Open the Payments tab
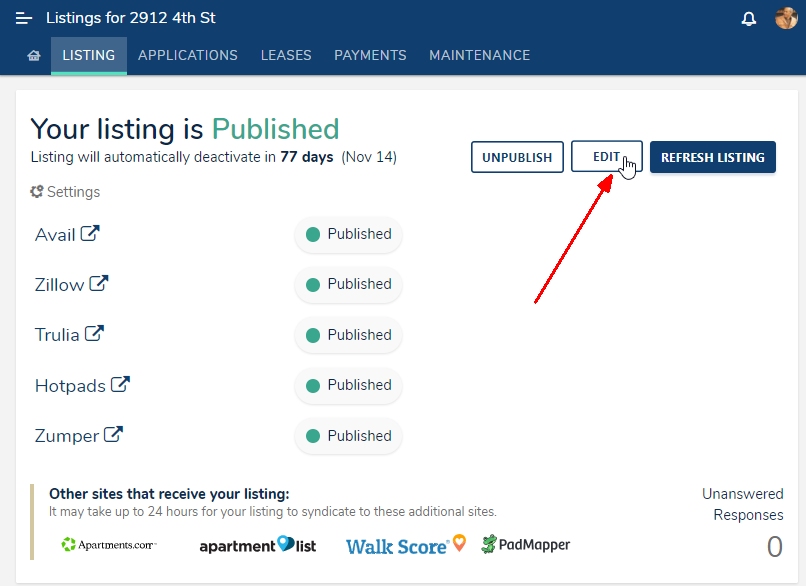Screen dimensions: 806x586 tap(370, 56)
